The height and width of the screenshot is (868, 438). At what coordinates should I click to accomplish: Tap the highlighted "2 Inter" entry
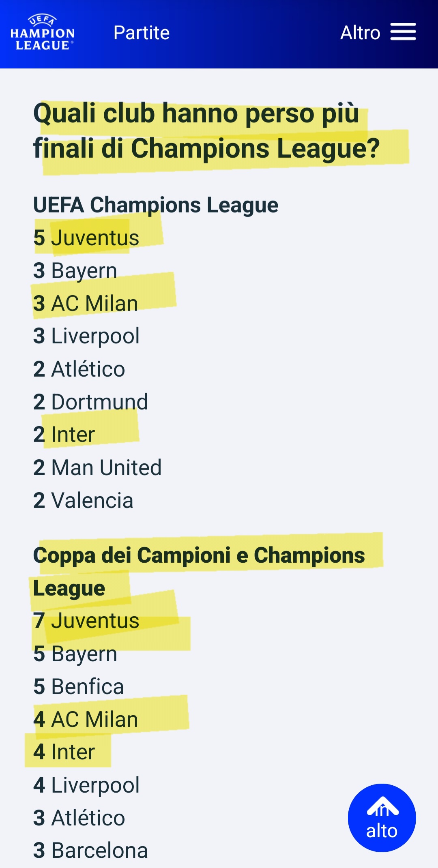[64, 435]
